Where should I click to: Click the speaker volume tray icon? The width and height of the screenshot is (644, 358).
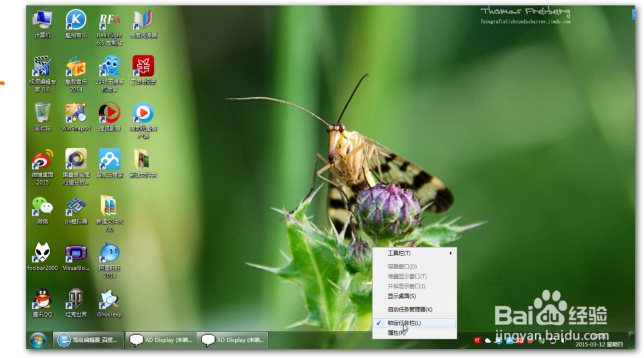(x=563, y=341)
